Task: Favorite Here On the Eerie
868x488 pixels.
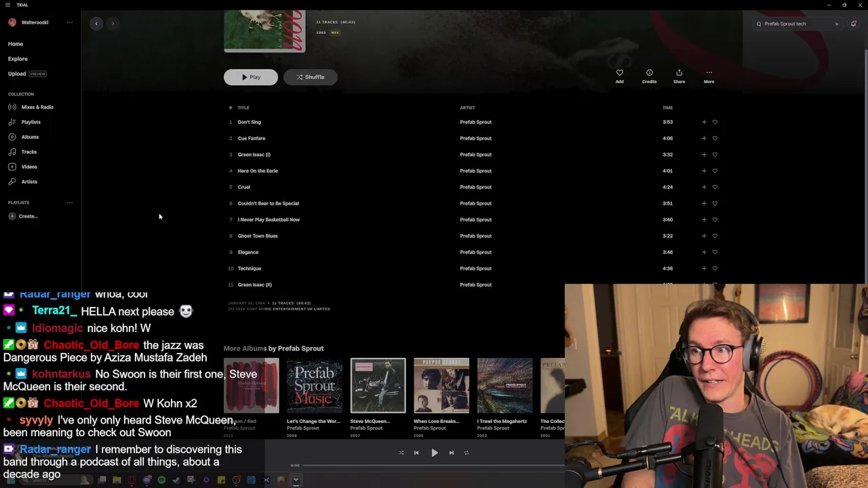Action: [715, 171]
